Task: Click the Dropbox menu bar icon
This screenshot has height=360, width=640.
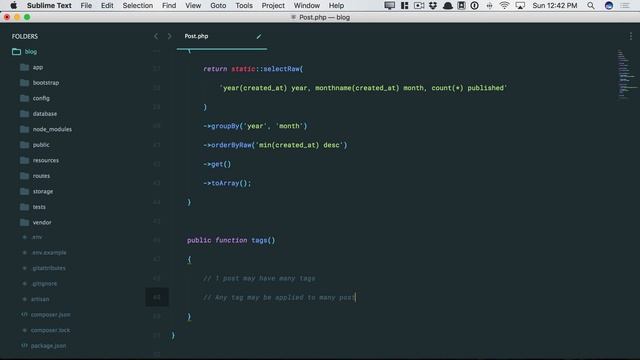Action: [x=433, y=5]
